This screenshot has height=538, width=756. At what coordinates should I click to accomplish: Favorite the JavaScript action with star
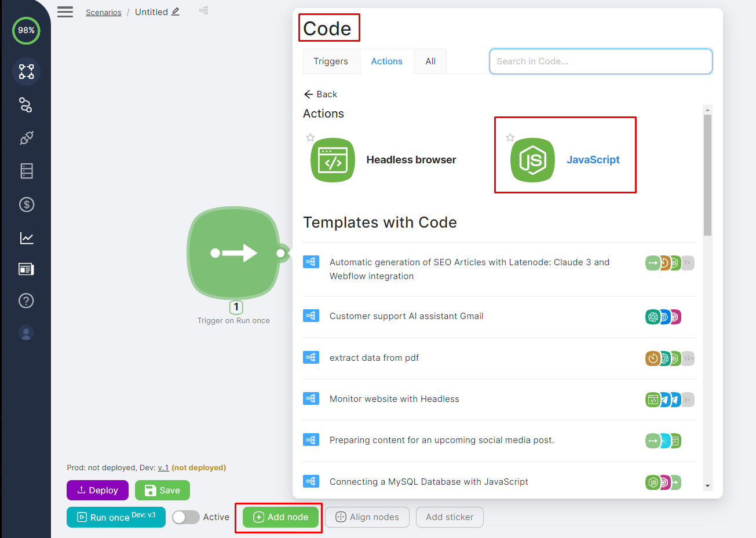(510, 138)
